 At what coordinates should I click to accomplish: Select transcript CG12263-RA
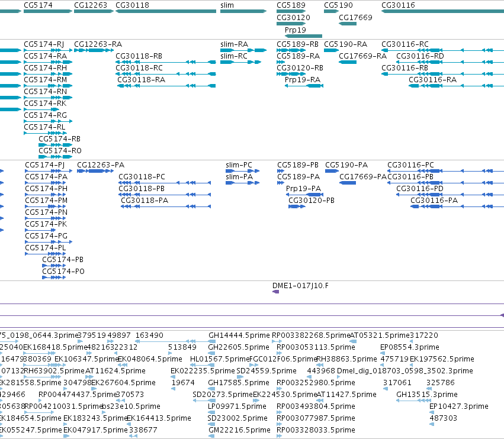[98, 44]
